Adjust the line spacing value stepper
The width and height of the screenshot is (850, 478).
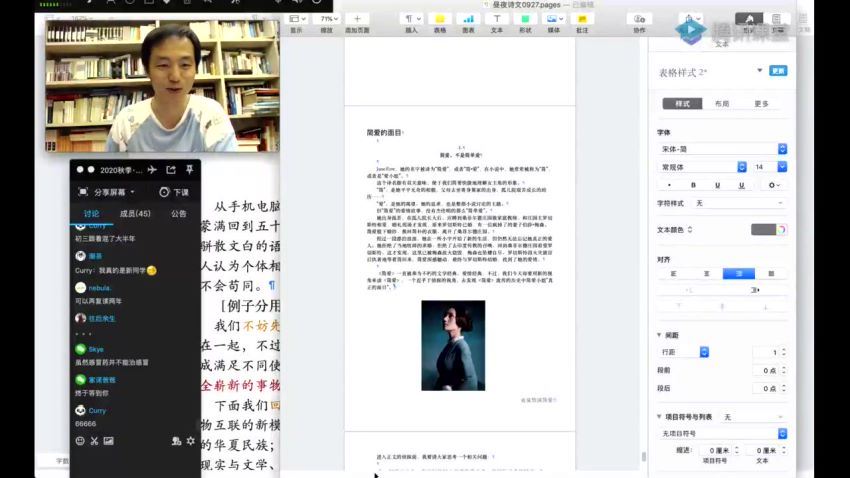pos(783,352)
